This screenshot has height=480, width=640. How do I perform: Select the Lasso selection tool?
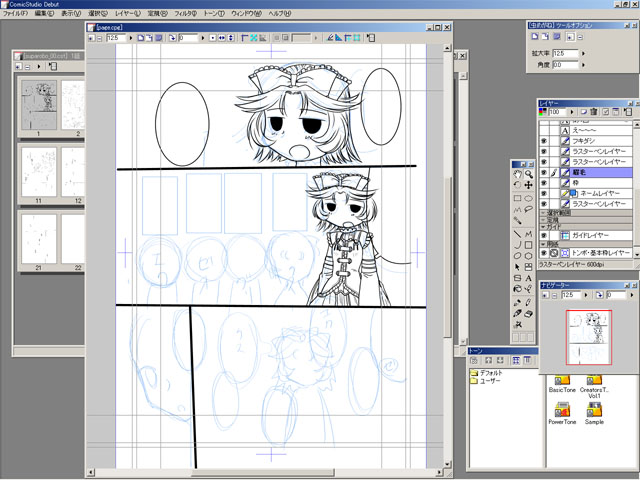click(529, 209)
